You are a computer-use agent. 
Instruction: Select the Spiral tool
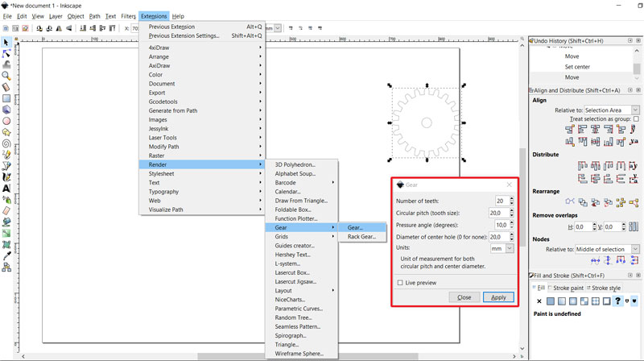point(6,143)
